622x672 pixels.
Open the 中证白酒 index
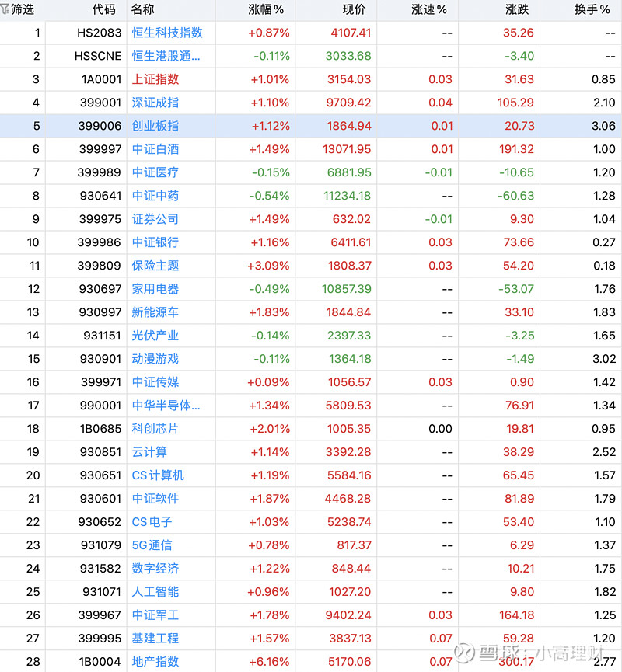[x=155, y=149]
